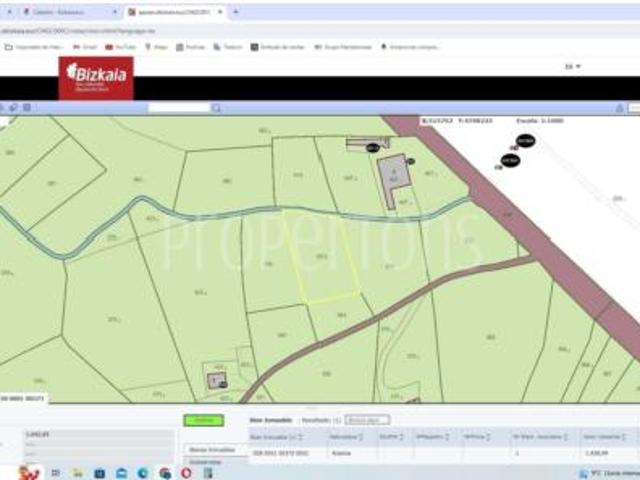Open the imported bookmarks folder
The width and height of the screenshot is (640, 480).
[x=34, y=47]
